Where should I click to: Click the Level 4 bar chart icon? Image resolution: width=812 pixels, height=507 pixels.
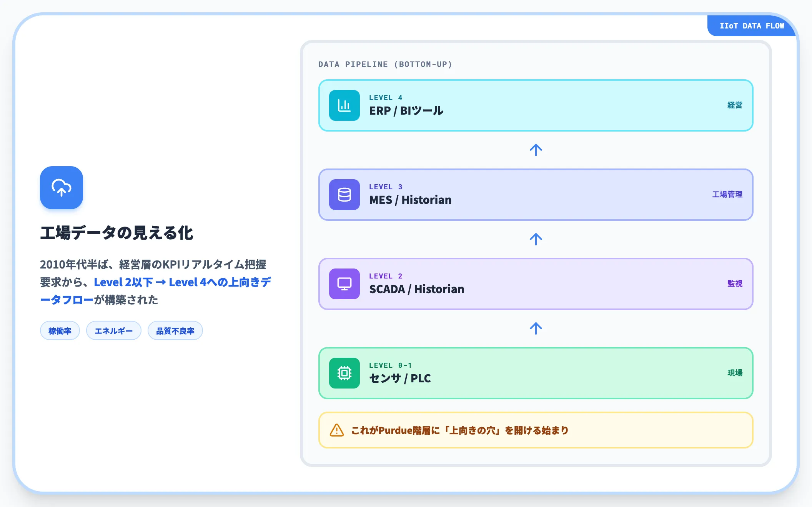pos(344,105)
